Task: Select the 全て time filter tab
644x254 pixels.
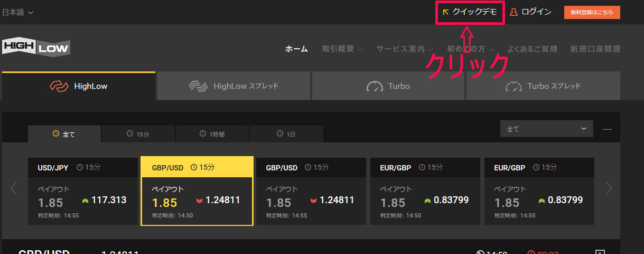Action: (64, 134)
